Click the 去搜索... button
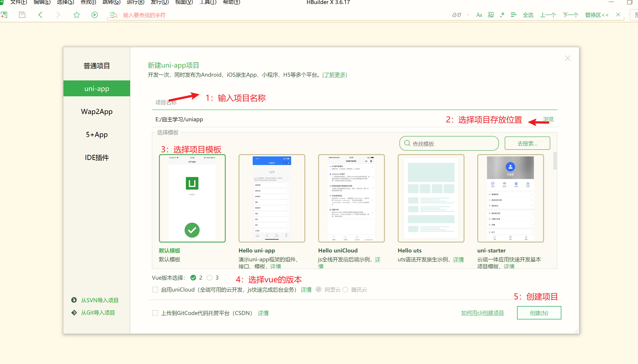Image resolution: width=638 pixels, height=364 pixels. click(x=527, y=143)
